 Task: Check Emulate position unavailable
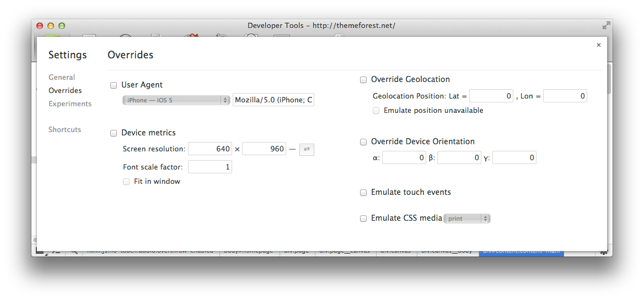[x=376, y=111]
